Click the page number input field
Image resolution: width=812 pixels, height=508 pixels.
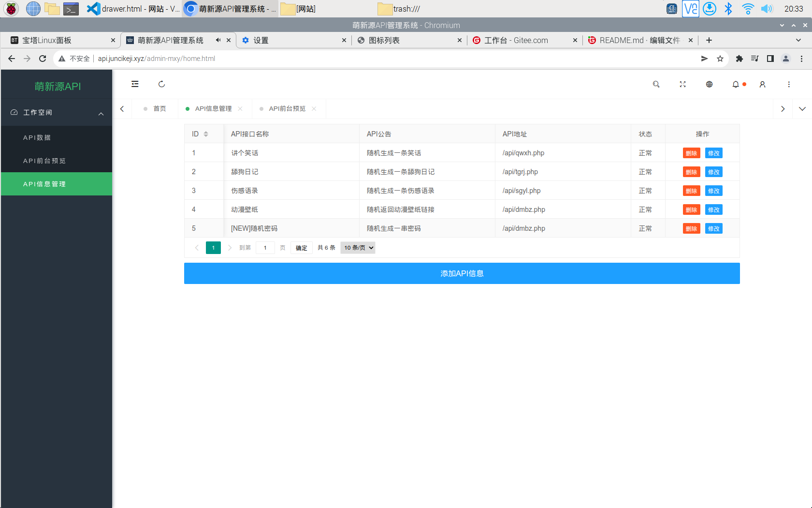[265, 247]
